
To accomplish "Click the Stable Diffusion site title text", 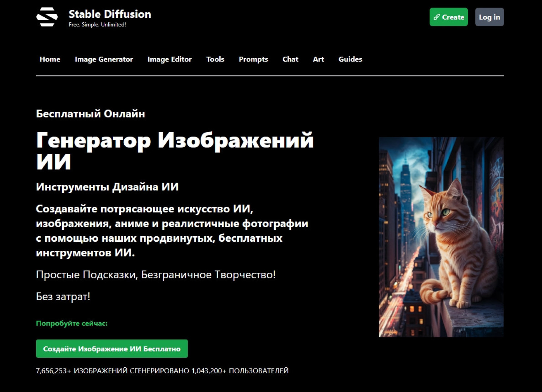I will pyautogui.click(x=109, y=14).
